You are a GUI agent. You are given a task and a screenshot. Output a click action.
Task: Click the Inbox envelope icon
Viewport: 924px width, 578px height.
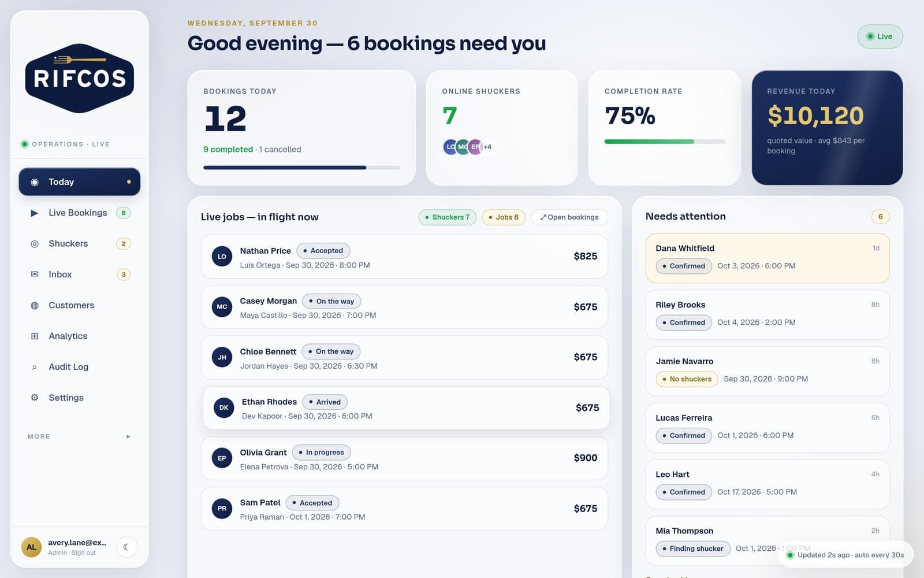pos(35,274)
